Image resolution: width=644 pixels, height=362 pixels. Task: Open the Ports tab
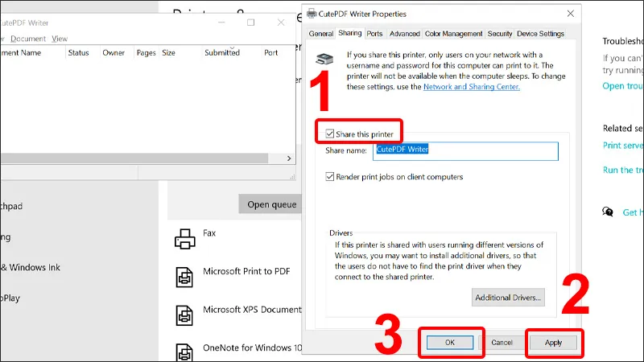click(374, 34)
